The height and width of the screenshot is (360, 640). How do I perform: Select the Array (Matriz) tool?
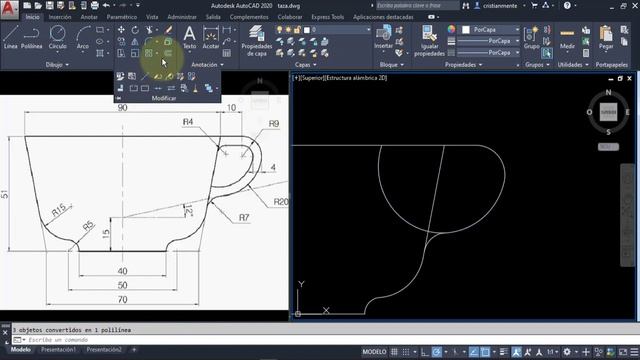pyautogui.click(x=149, y=53)
